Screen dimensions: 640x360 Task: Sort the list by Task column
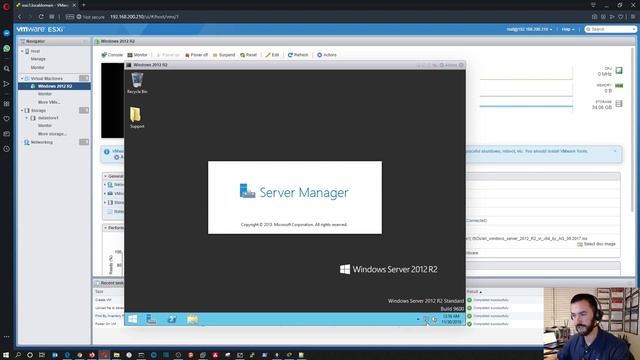99,291
